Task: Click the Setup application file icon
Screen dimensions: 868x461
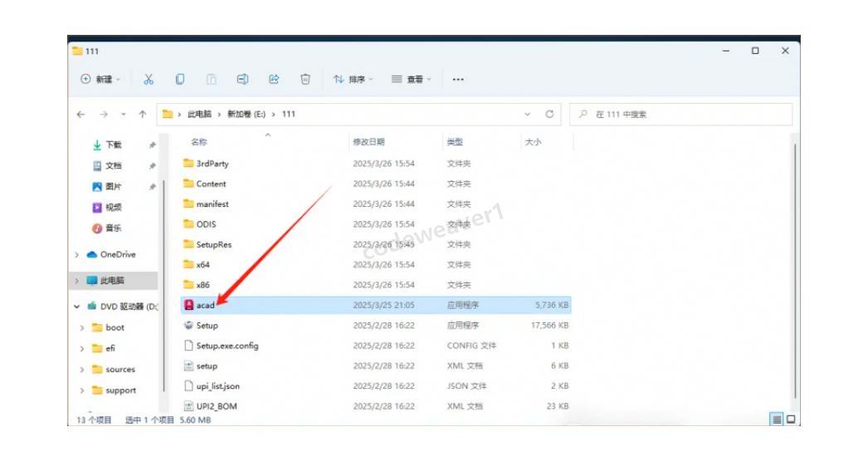Action: click(x=188, y=326)
